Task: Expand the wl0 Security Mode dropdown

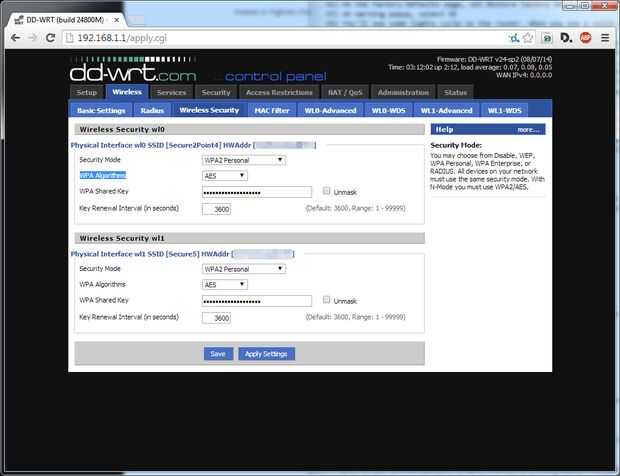Action: [244, 160]
